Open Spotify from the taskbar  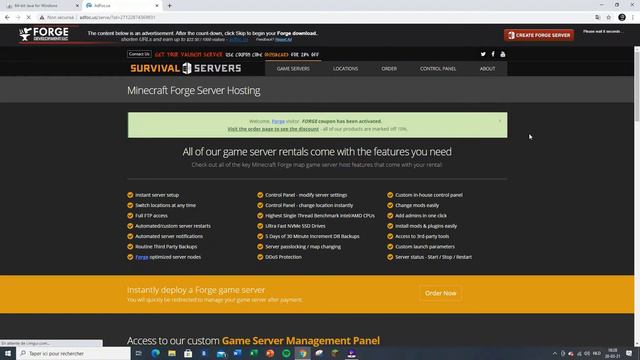pyautogui.click(x=286, y=353)
